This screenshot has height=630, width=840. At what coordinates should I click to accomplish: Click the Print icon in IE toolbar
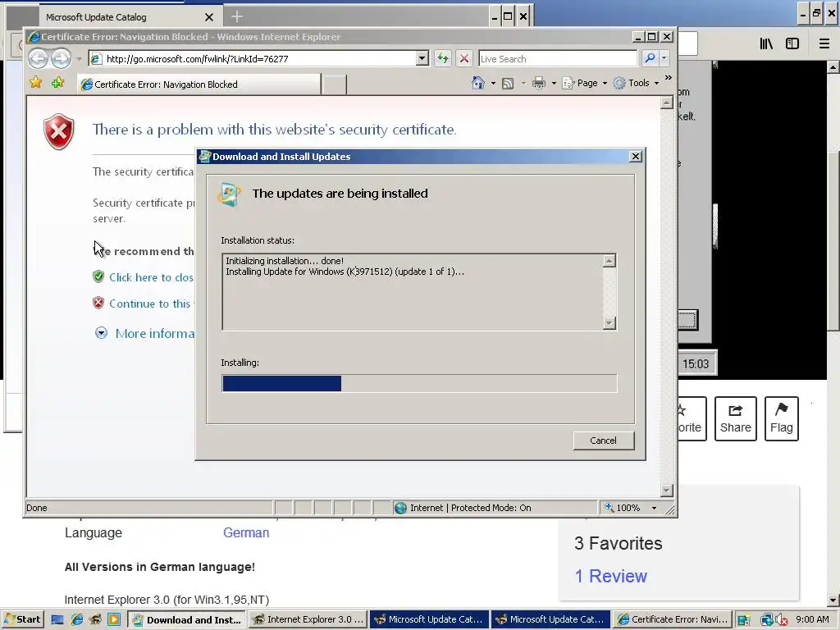pyautogui.click(x=539, y=83)
